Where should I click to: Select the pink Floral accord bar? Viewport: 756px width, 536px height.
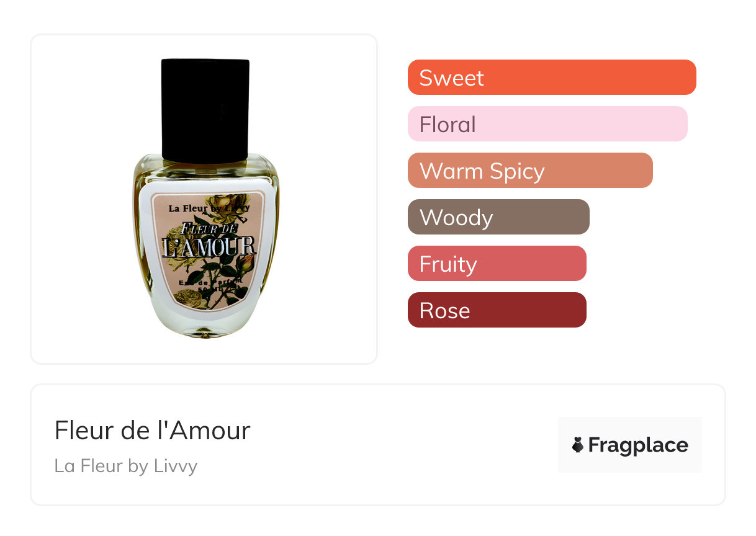pyautogui.click(x=547, y=124)
